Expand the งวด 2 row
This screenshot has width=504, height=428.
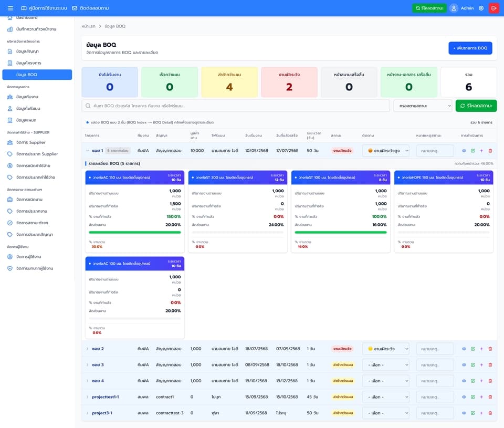[x=88, y=349]
